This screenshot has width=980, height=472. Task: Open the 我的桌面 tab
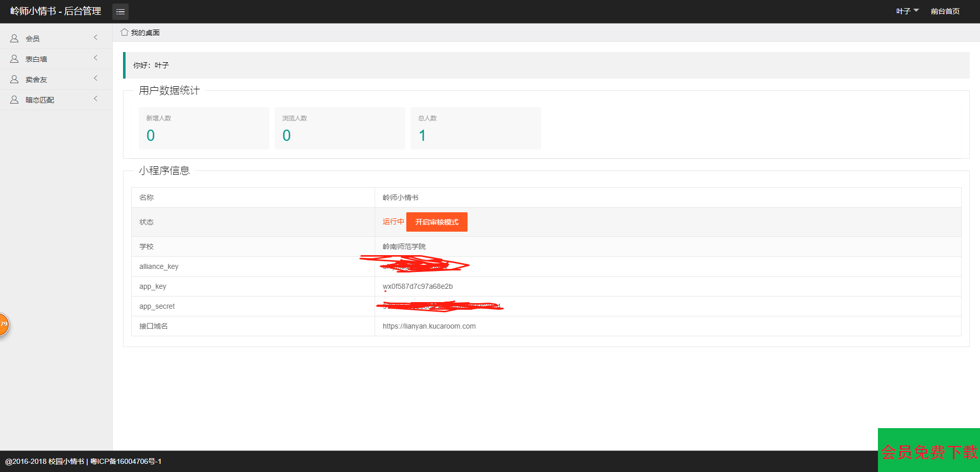(145, 33)
